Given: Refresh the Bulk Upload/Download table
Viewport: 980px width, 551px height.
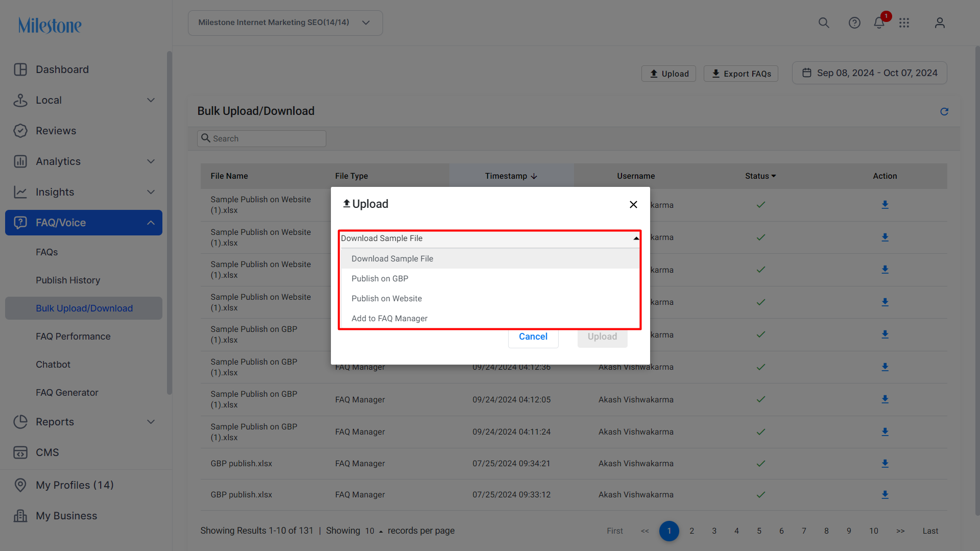Looking at the screenshot, I should point(944,111).
